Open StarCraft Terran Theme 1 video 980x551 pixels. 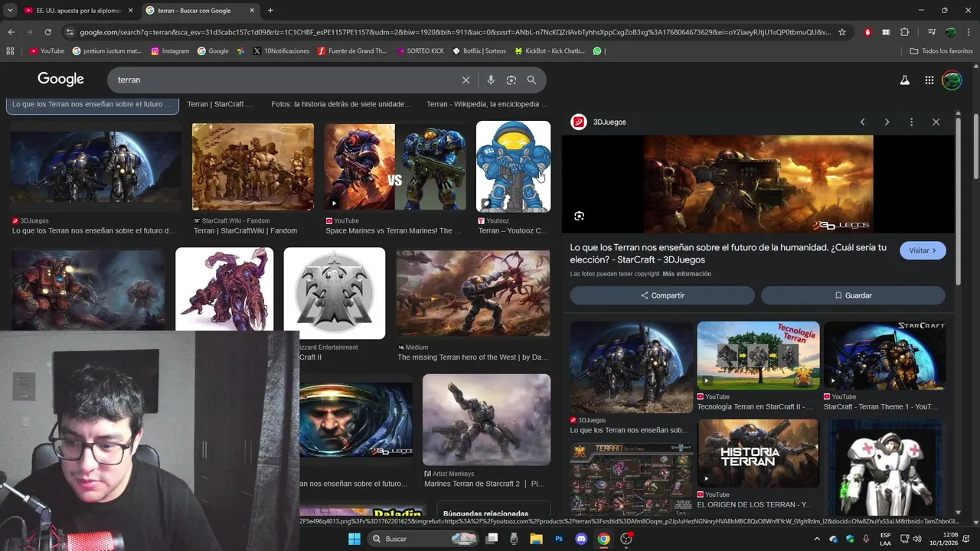pos(885,355)
